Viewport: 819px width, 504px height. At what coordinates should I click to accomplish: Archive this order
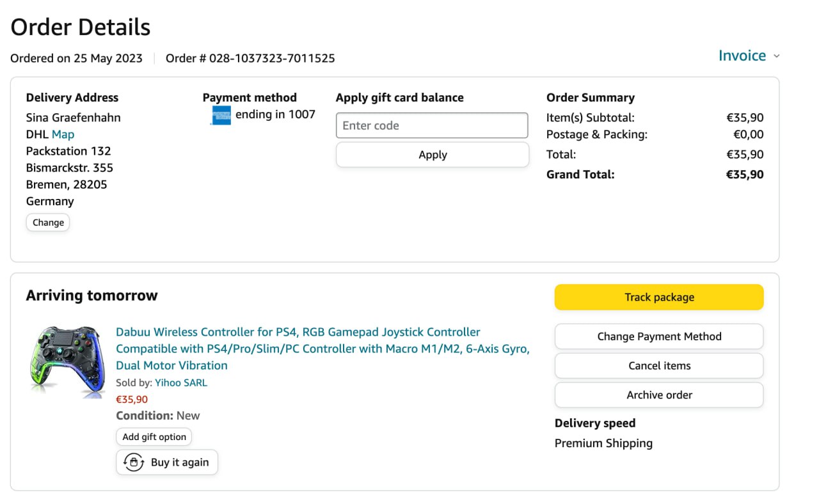point(659,395)
